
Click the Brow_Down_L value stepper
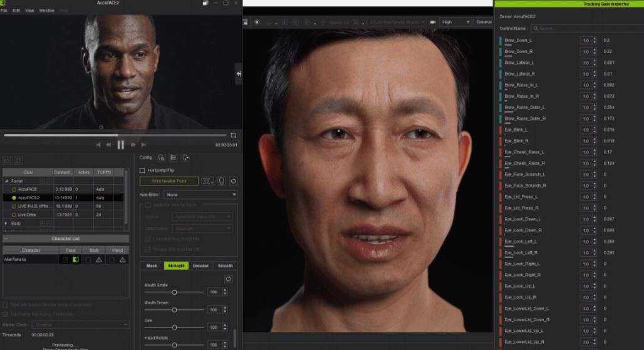(x=594, y=41)
